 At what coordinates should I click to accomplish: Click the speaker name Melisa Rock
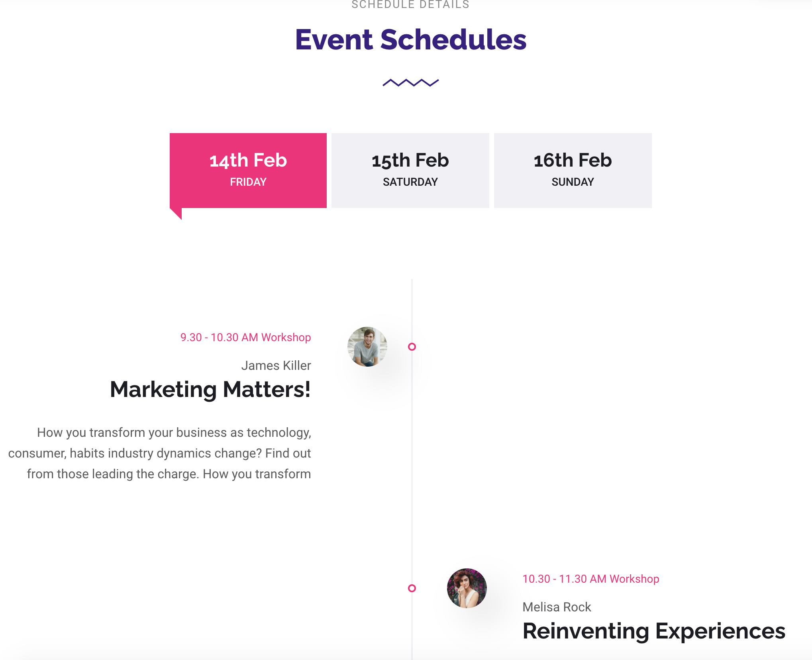click(x=557, y=607)
